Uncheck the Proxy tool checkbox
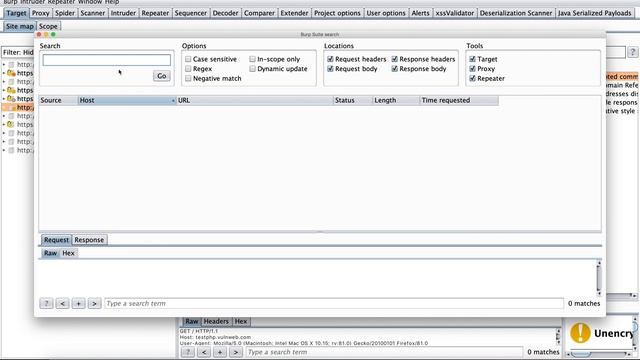 [472, 69]
